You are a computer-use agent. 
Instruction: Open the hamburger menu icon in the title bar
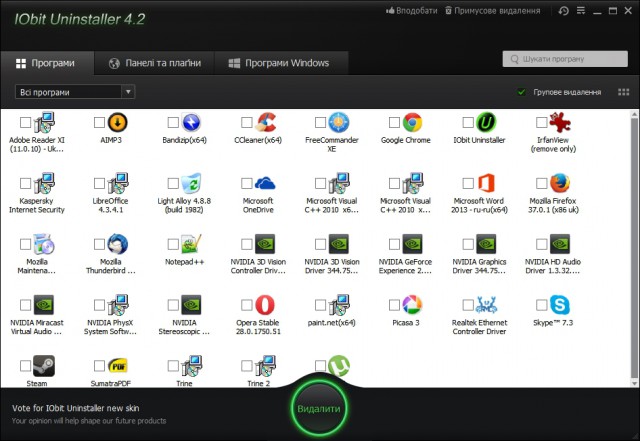click(581, 11)
